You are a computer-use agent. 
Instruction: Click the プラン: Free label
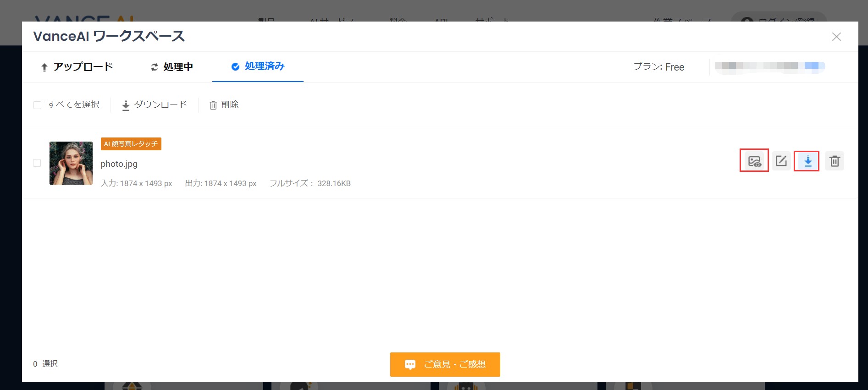coord(658,67)
